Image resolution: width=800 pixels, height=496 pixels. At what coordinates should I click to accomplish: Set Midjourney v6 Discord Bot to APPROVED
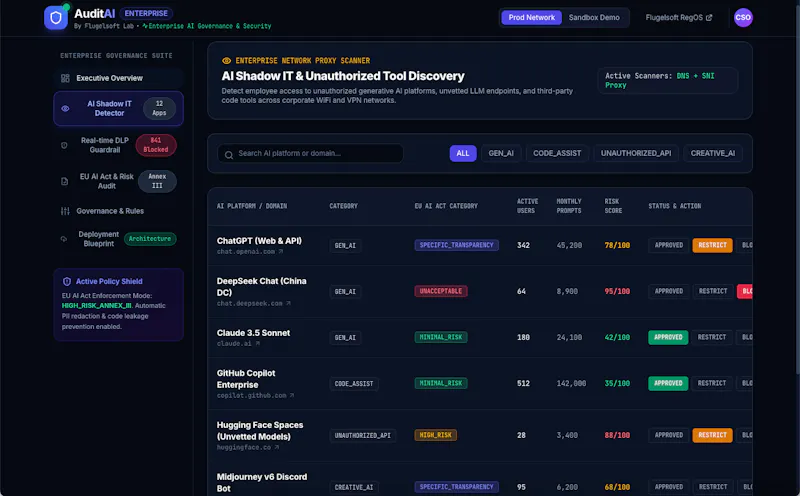[x=668, y=487]
